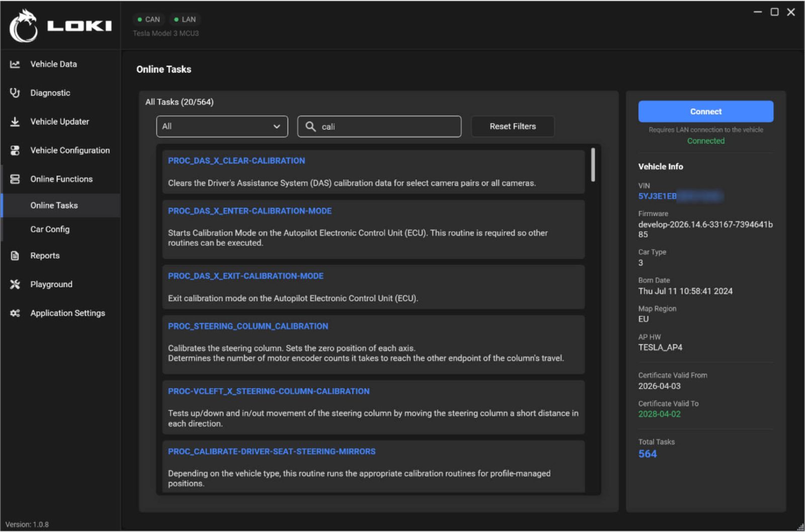
Task: Click the Certificate Valid To date 2028-04-02
Action: pos(659,414)
